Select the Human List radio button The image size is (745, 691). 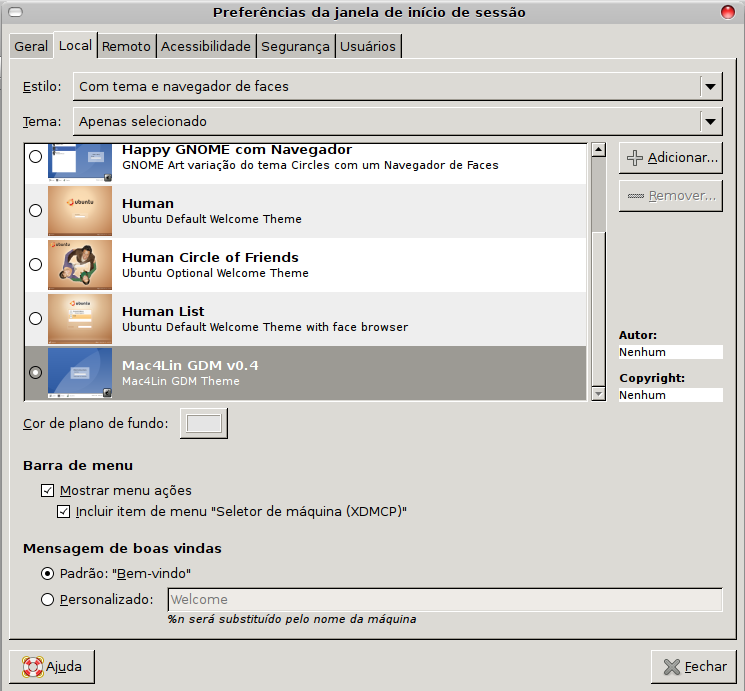point(36,318)
